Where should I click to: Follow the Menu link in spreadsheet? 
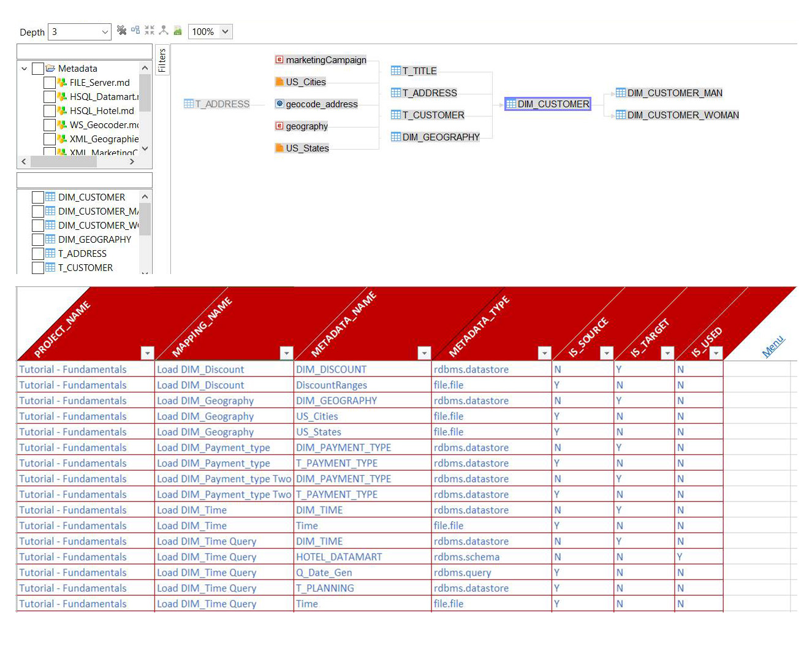[773, 346]
